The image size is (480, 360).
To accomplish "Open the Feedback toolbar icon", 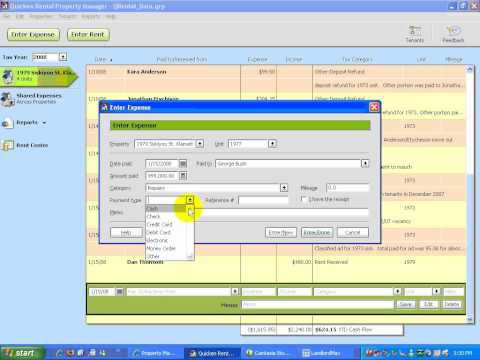I will click(453, 34).
